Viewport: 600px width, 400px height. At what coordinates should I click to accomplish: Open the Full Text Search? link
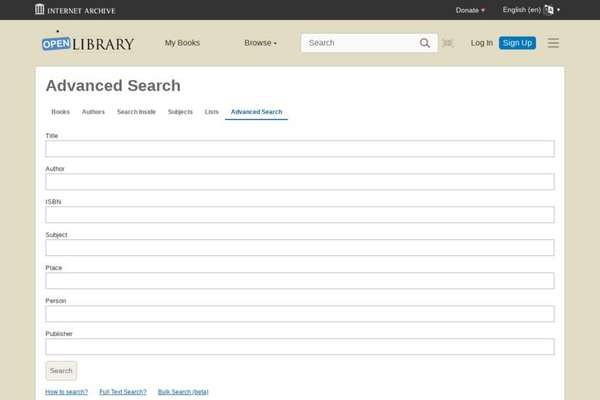tap(123, 392)
